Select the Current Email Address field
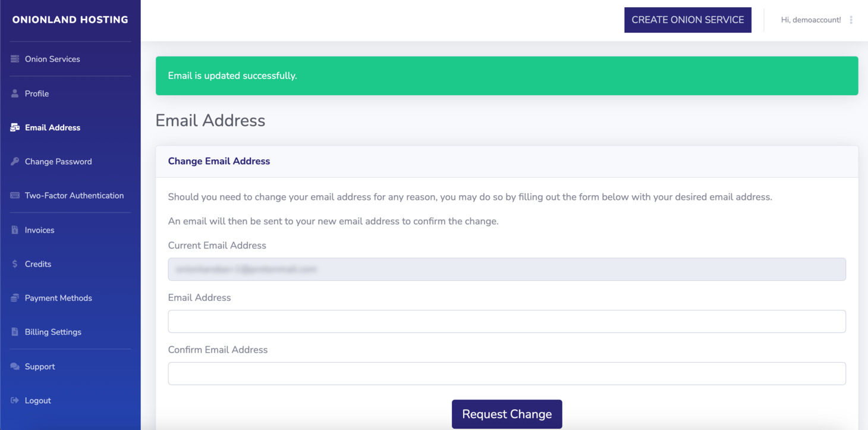This screenshot has width=868, height=430. [507, 269]
